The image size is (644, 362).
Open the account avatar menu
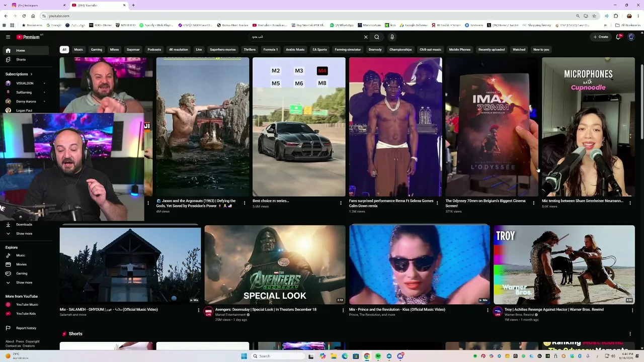pos(631,37)
